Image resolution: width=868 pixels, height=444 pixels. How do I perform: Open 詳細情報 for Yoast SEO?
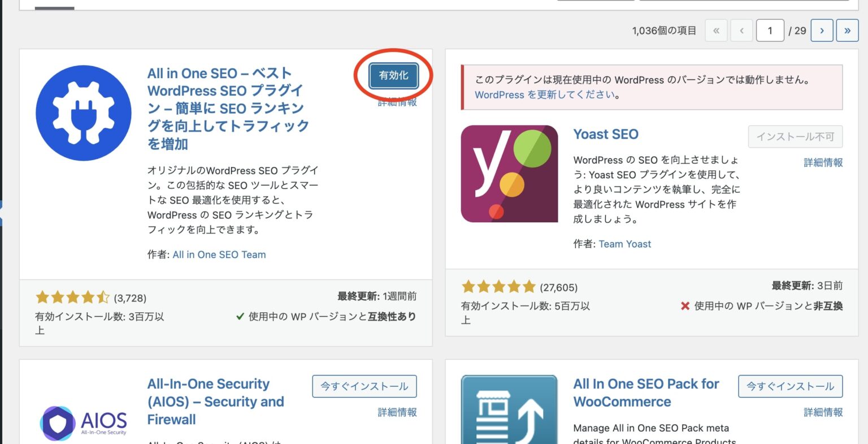point(823,162)
